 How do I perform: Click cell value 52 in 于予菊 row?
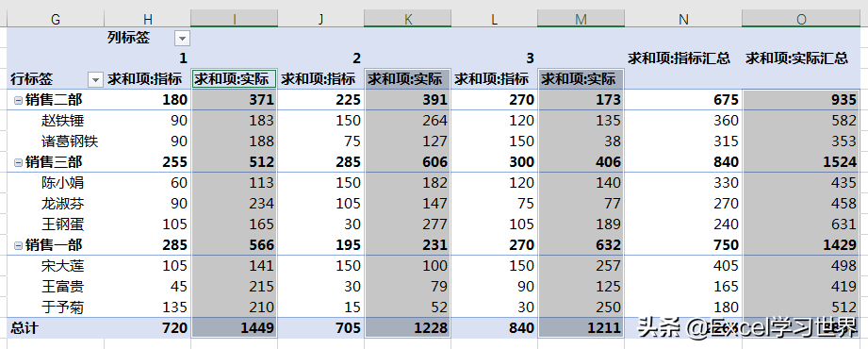(x=439, y=307)
